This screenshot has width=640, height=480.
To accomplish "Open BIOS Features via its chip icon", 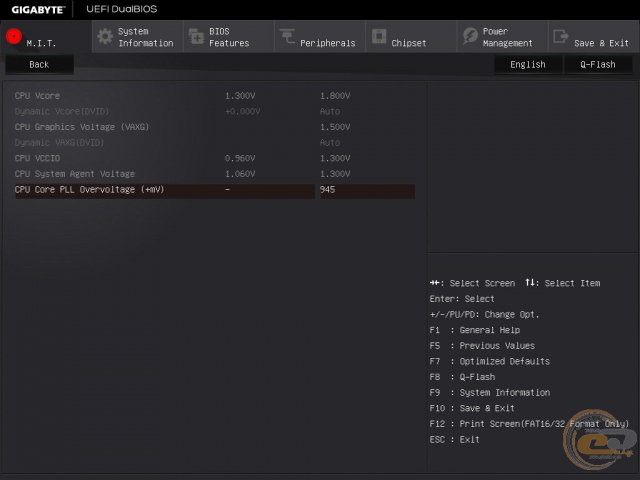I will click(195, 37).
